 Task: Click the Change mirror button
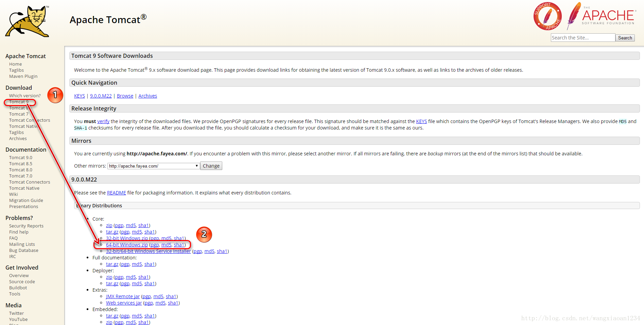click(211, 166)
